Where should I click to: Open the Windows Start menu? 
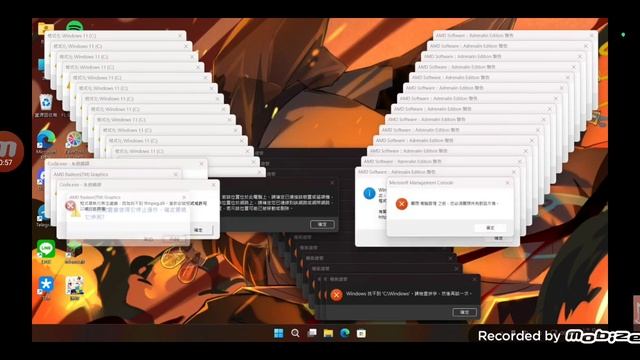tap(279, 333)
